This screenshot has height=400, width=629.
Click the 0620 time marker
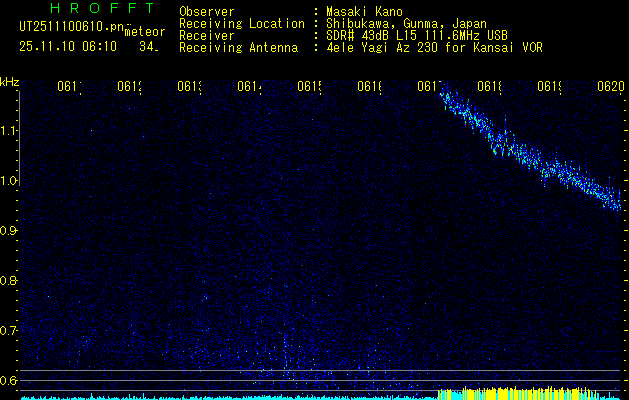pos(611,86)
